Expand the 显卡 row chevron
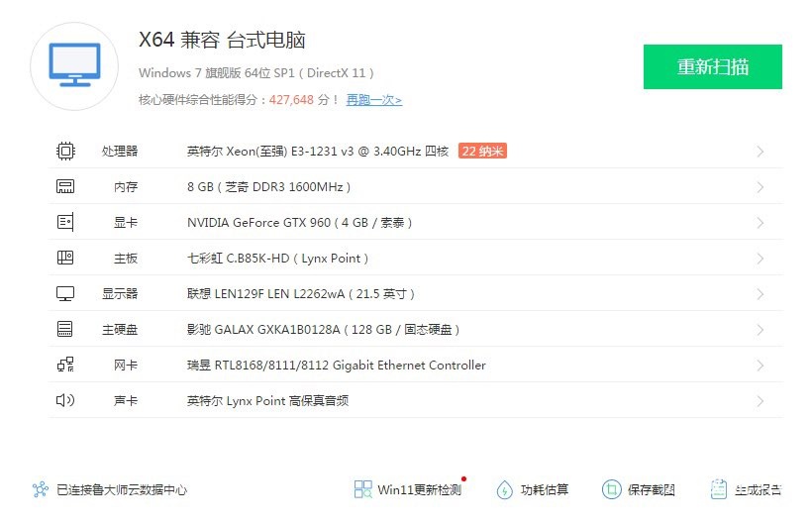This screenshot has width=812, height=525. pyautogui.click(x=761, y=223)
